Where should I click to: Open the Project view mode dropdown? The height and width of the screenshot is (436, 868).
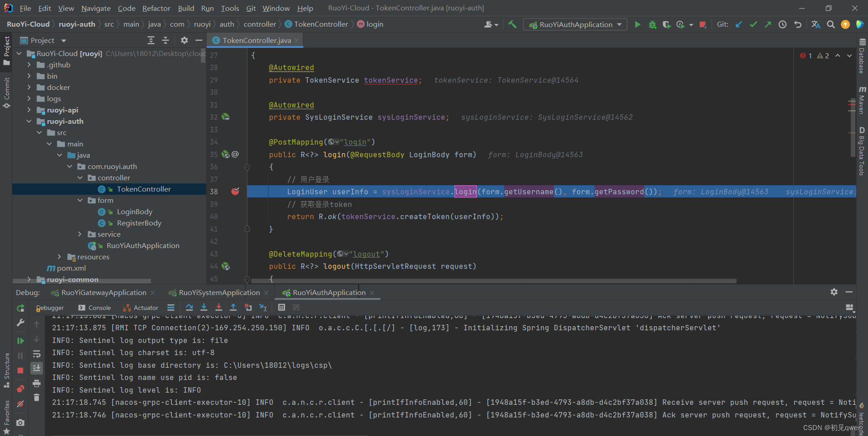[64, 41]
